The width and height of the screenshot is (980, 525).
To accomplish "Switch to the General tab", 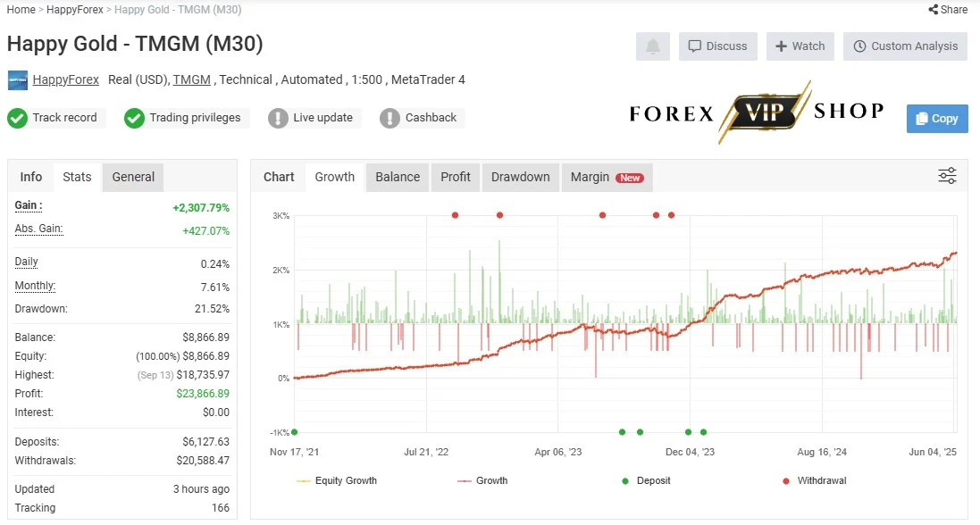I will pos(133,177).
